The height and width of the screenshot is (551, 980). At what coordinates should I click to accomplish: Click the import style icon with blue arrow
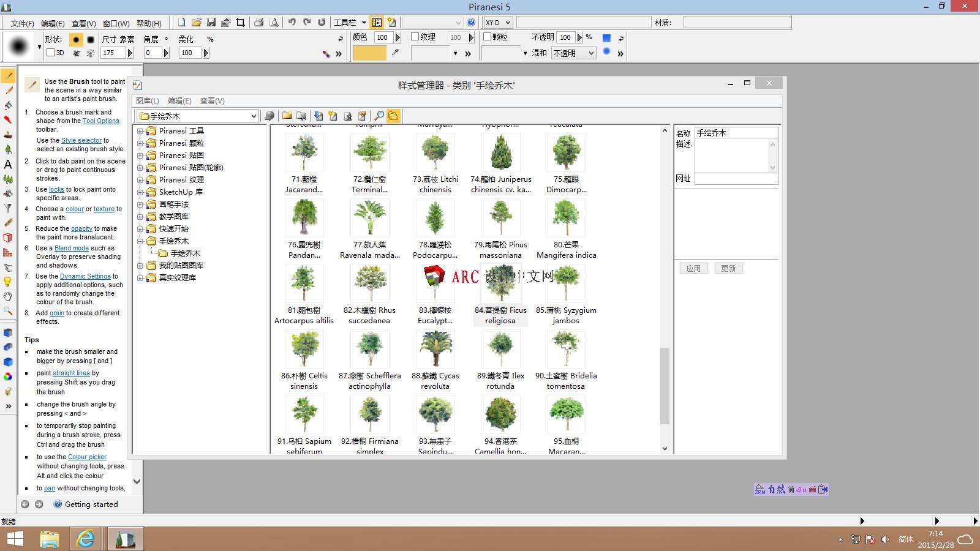point(318,116)
